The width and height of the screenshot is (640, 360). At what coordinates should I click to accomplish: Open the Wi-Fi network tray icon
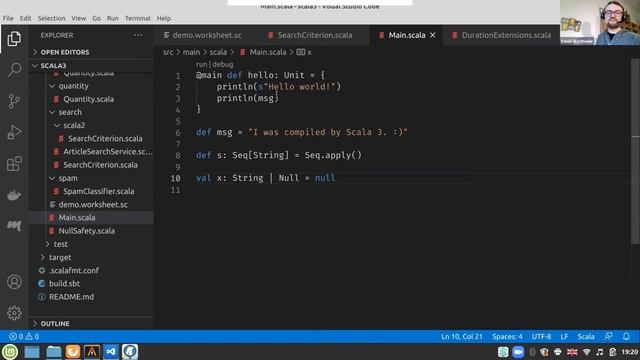tap(587, 352)
